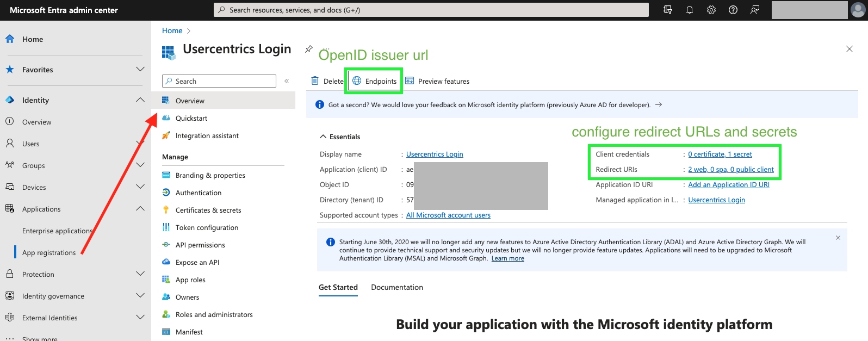The image size is (868, 341).
Task: Open the 0 certificate, 1 secret link
Action: (720, 154)
